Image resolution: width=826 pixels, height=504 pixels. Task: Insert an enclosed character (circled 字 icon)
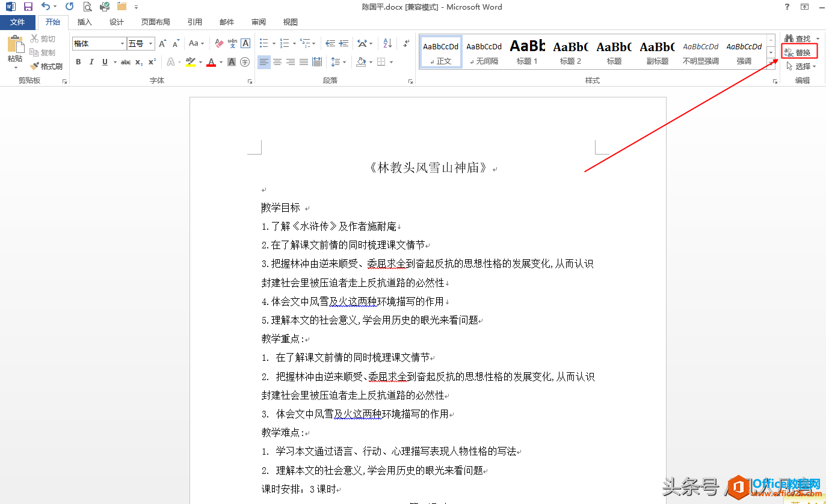[x=245, y=62]
